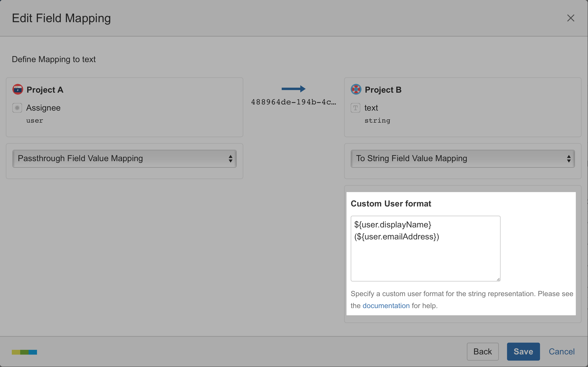Save the field mapping

click(x=523, y=351)
